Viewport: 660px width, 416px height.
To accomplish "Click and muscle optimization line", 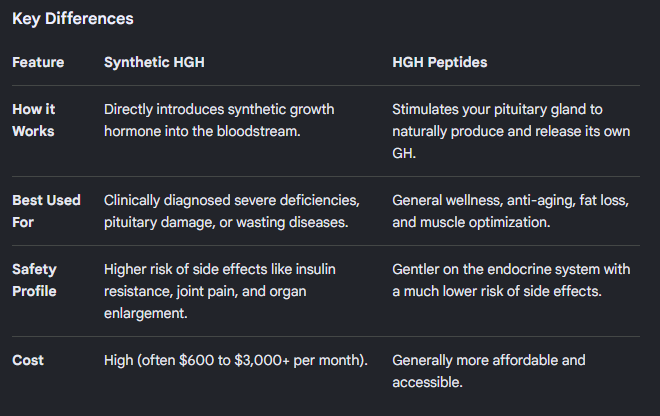I will (471, 222).
